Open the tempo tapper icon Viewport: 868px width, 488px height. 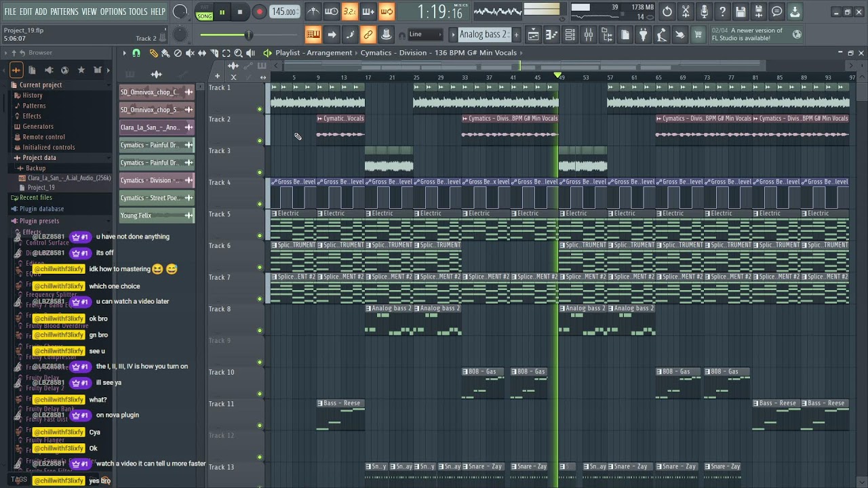click(x=661, y=35)
